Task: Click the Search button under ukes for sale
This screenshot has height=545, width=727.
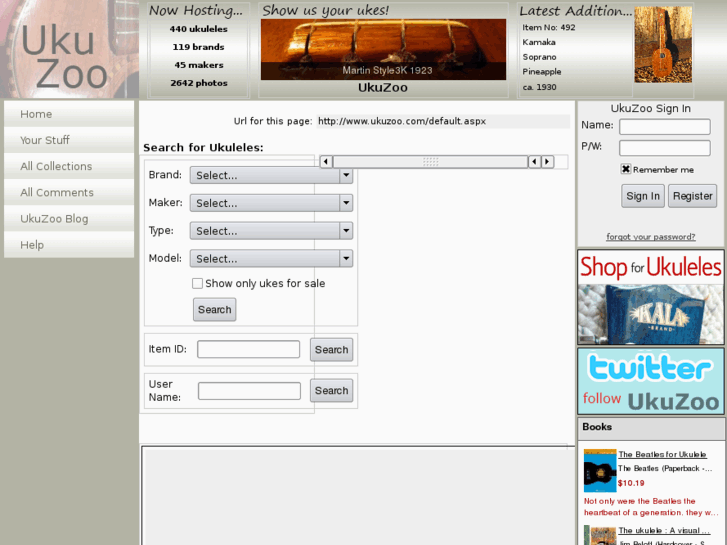Action: pyautogui.click(x=215, y=309)
